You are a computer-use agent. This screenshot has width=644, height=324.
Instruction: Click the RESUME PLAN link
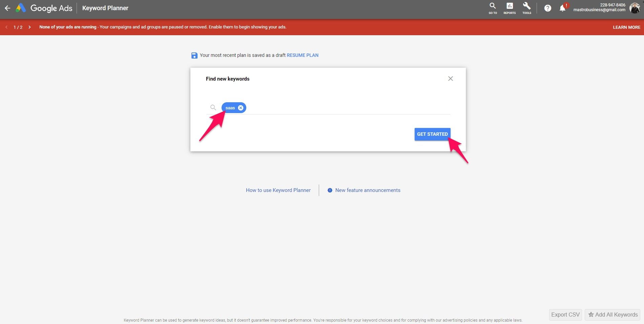pos(303,55)
